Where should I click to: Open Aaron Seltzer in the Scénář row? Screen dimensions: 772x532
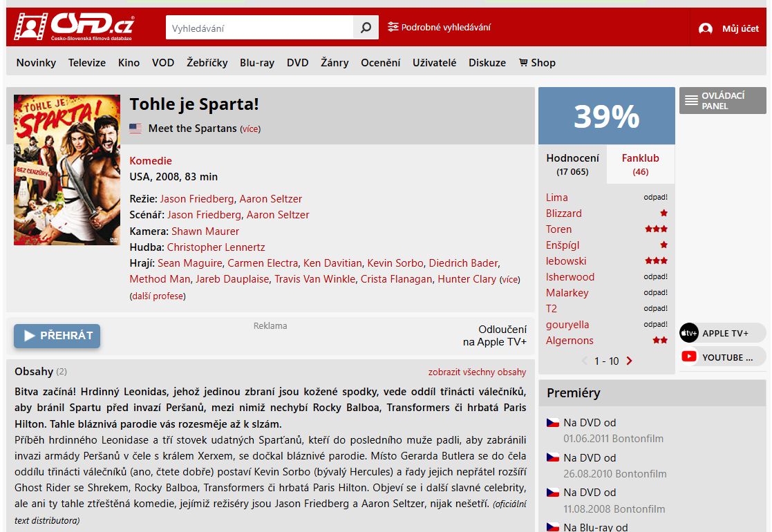pos(278,215)
